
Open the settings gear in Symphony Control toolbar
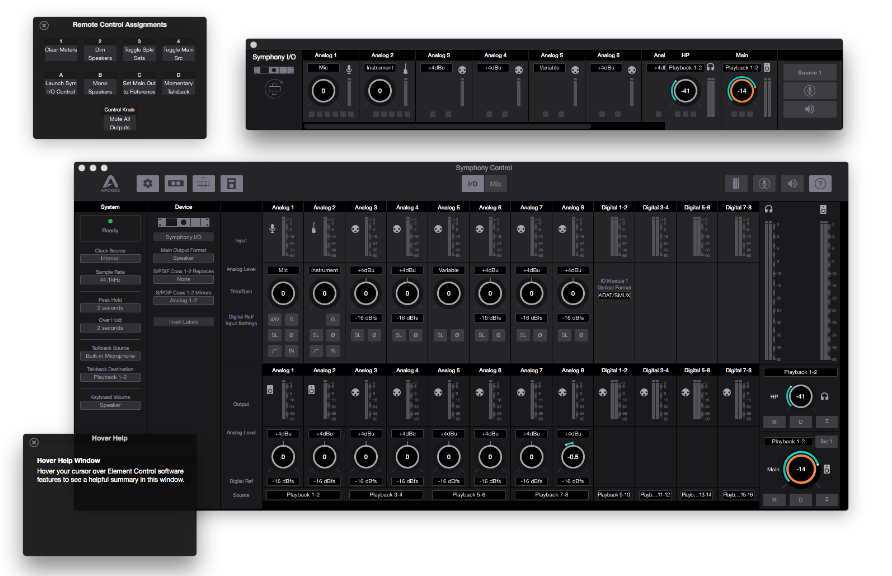pyautogui.click(x=148, y=184)
